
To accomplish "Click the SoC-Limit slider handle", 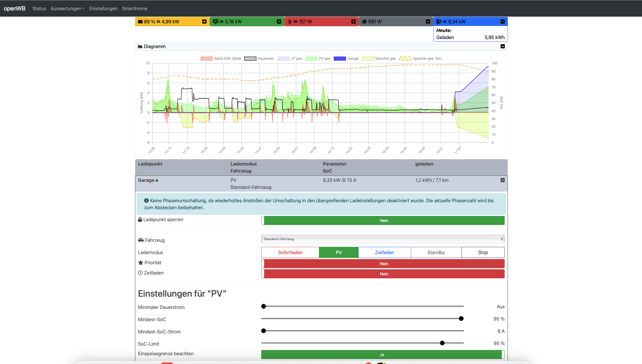I will coord(442,343).
